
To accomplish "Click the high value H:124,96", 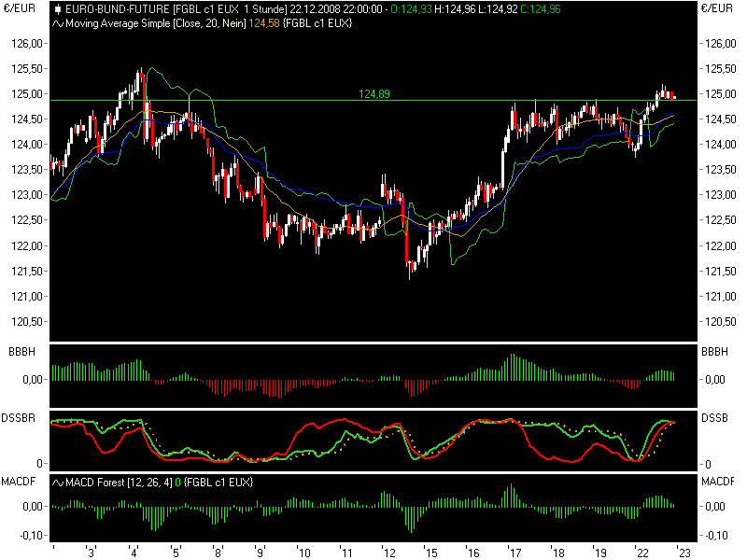I will coord(455,9).
